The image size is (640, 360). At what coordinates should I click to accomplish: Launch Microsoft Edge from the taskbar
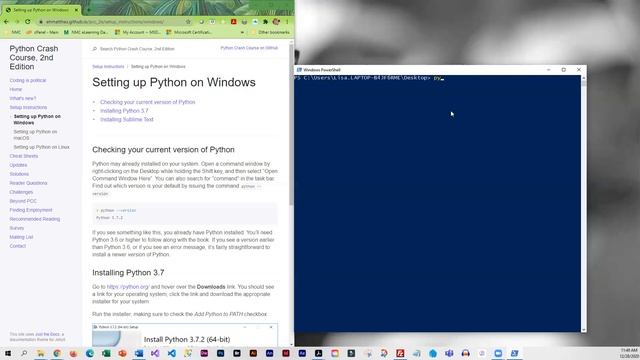(90, 353)
